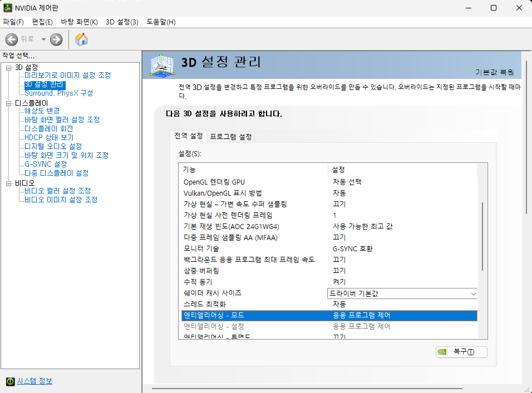The height and width of the screenshot is (393, 532).
Task: Click the bottom horizontal scrollbar
Action: [x=307, y=388]
